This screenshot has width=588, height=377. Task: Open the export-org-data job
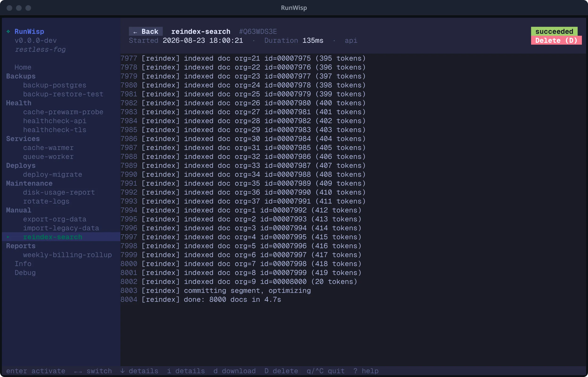55,219
